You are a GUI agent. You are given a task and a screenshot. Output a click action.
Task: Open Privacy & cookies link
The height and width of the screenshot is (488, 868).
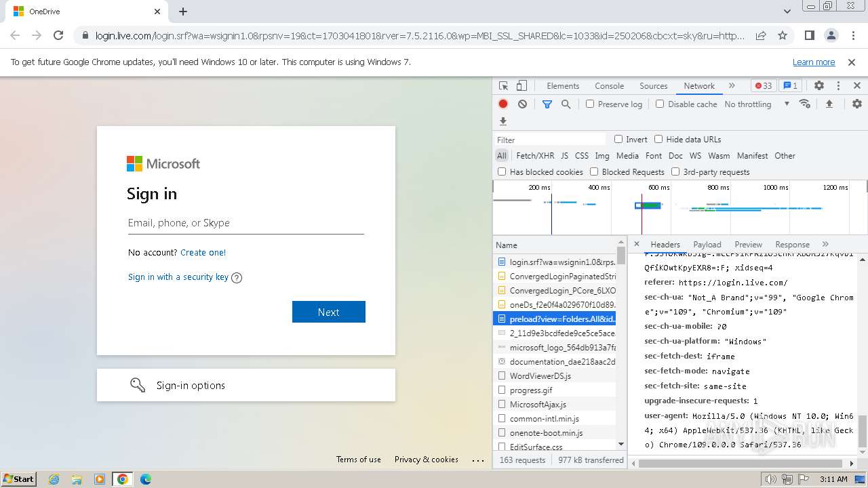tap(427, 460)
